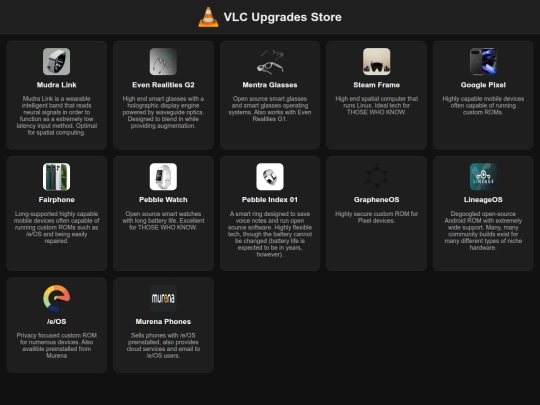Open the Mudra Link product image
The height and width of the screenshot is (405, 540).
click(x=56, y=62)
